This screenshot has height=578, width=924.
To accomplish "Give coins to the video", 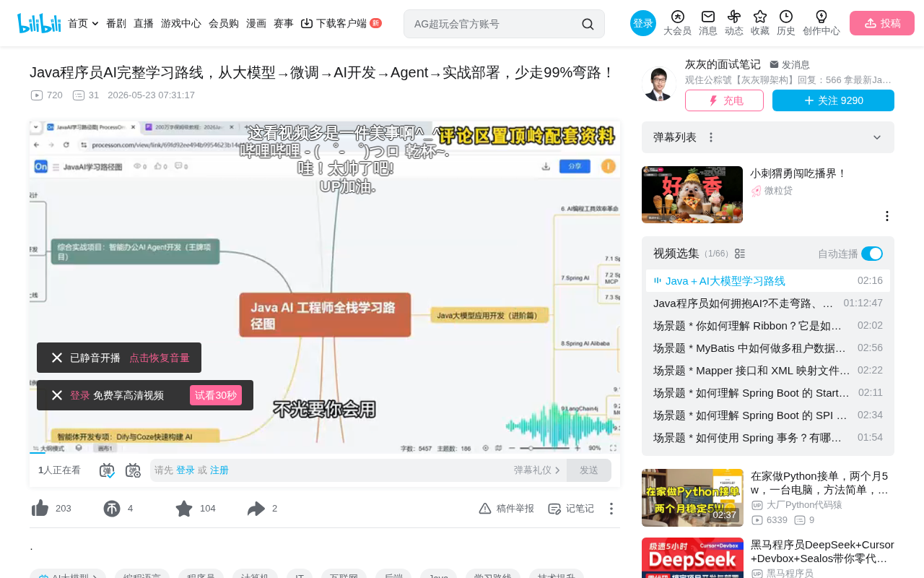I will click(112, 509).
